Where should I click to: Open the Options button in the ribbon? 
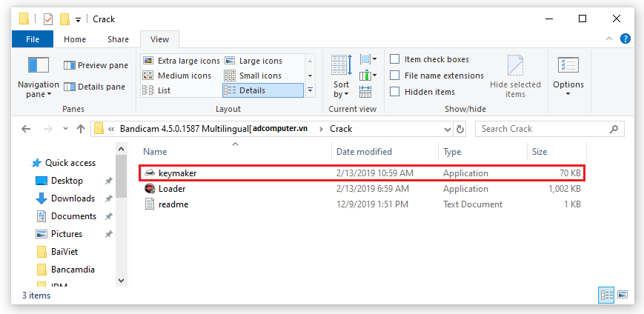pos(568,76)
